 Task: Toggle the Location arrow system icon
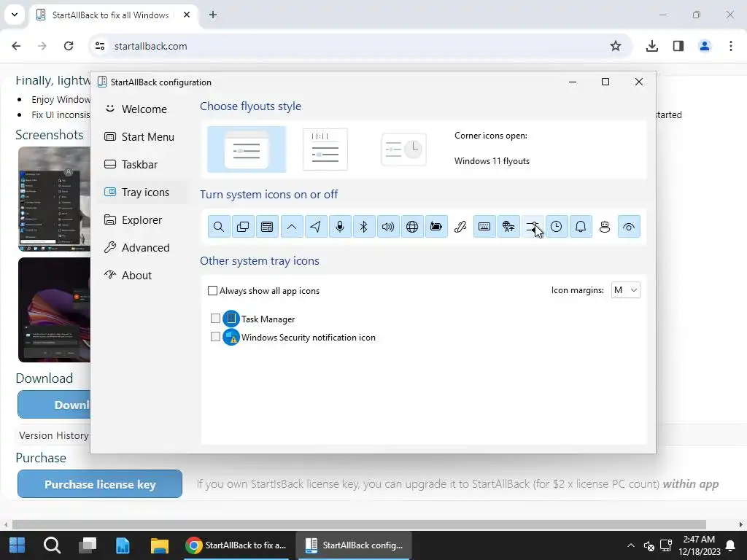click(x=315, y=227)
